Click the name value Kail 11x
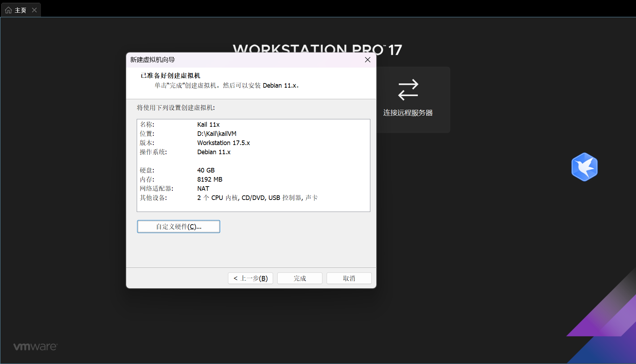The height and width of the screenshot is (364, 636). pyautogui.click(x=208, y=125)
